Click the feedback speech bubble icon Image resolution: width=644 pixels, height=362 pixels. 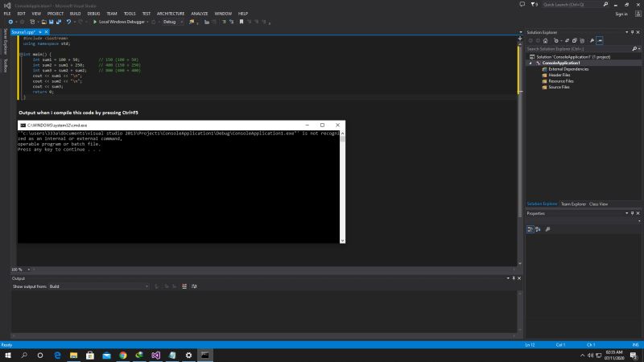[522, 5]
